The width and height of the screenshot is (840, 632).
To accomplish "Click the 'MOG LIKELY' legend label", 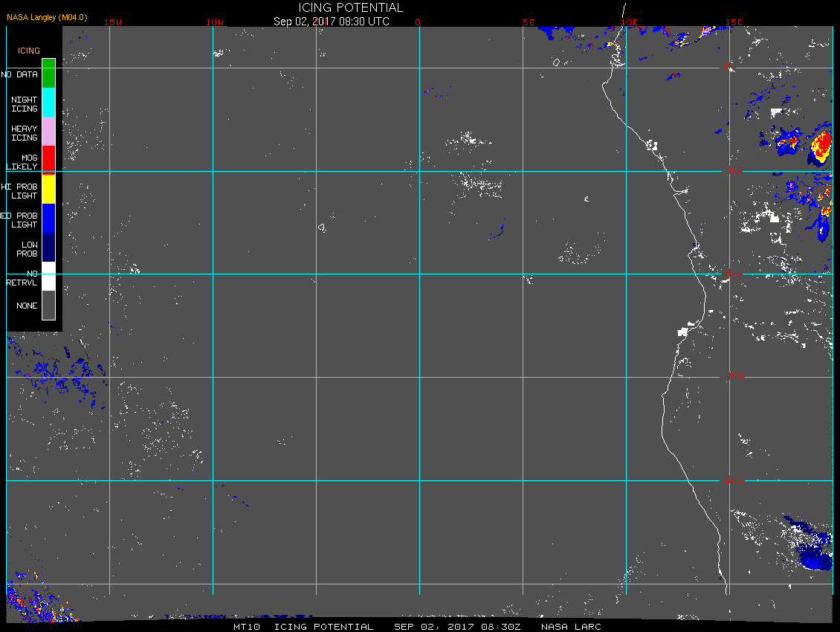I will pos(22,162).
